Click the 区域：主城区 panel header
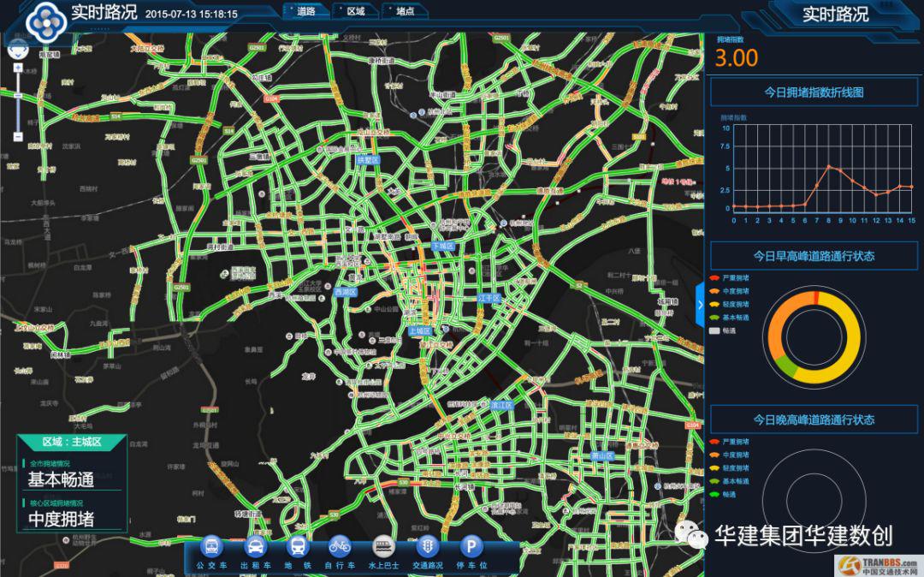Screen dimensions: 924x577 (x=72, y=442)
